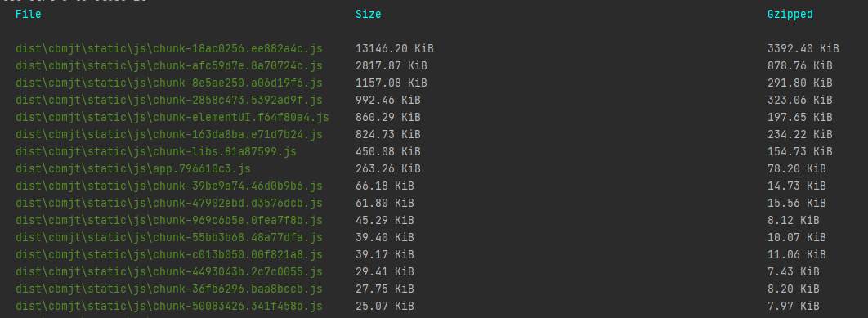Open chunk-4493043b.2c7c0055.js file path
The width and height of the screenshot is (868, 318).
click(x=169, y=272)
